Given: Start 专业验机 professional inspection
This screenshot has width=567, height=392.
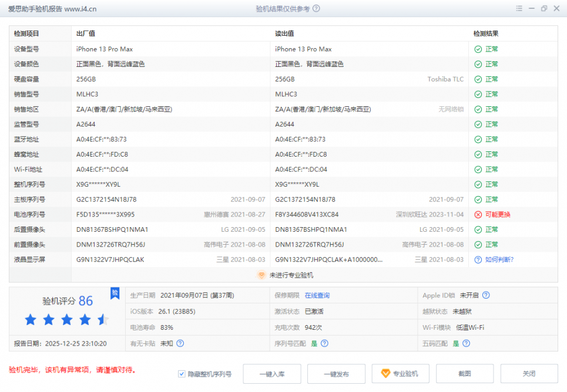Looking at the screenshot, I should tap(400, 374).
